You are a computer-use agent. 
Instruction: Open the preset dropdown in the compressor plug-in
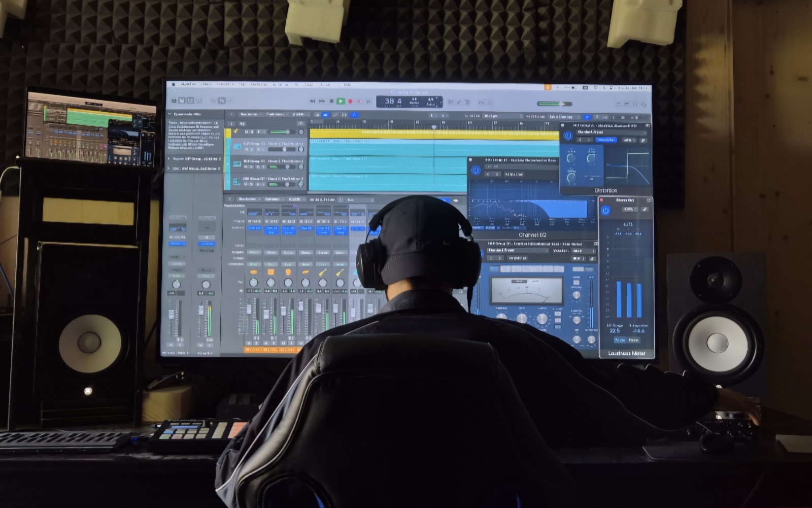tap(518, 250)
